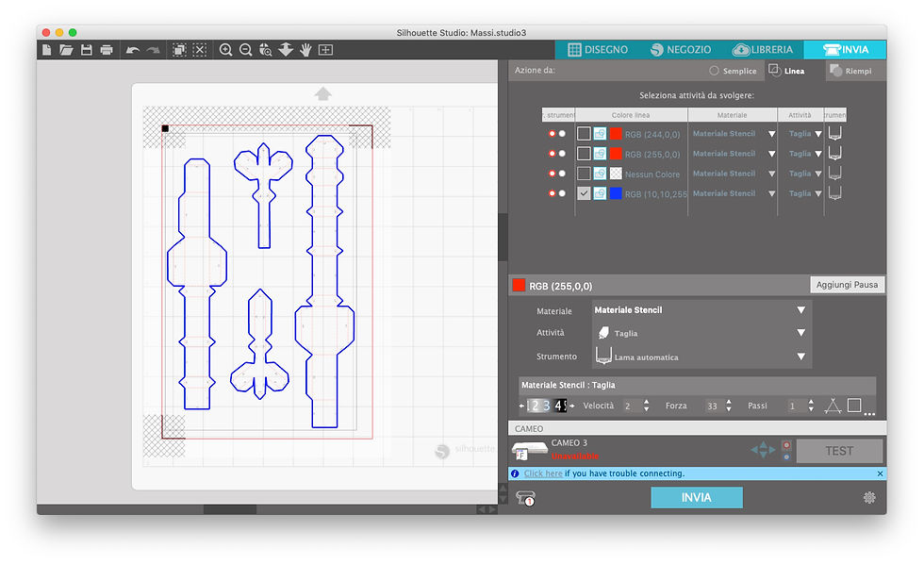Activate the zoom selection tool

pyautogui.click(x=266, y=50)
